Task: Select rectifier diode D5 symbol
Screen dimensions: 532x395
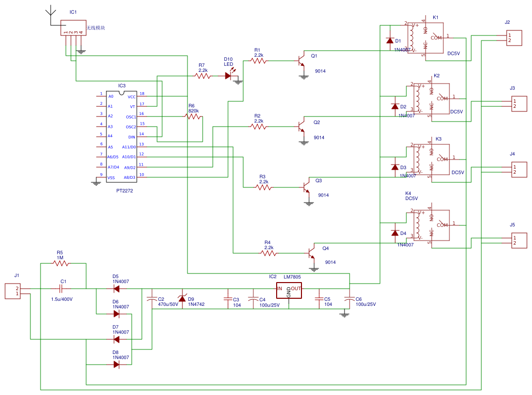Action: pos(117,289)
